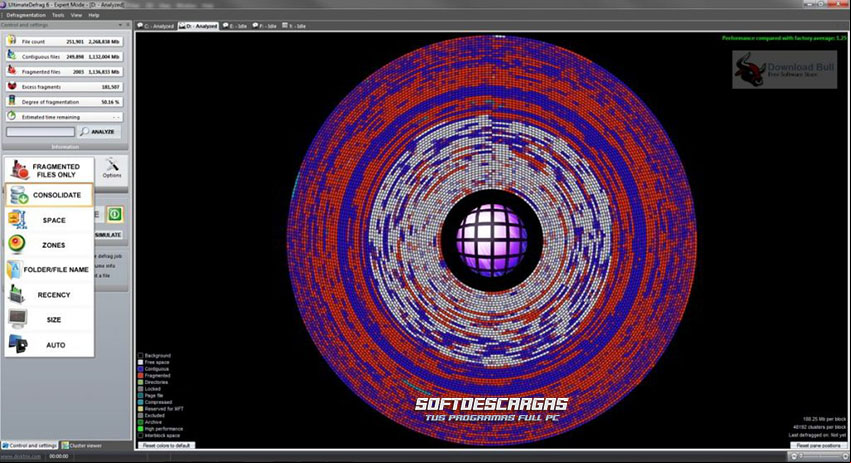
Task: Select Fragmented Files Only defrag method
Action: click(x=49, y=170)
